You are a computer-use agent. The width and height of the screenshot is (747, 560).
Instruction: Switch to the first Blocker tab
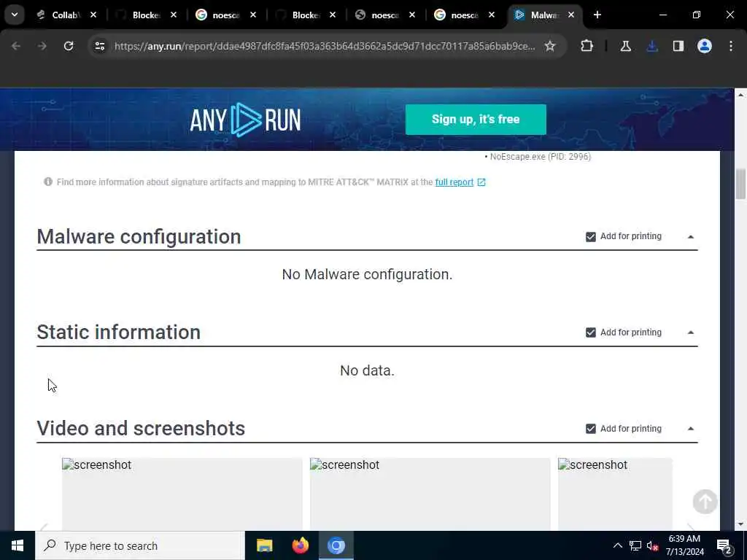[x=145, y=15]
